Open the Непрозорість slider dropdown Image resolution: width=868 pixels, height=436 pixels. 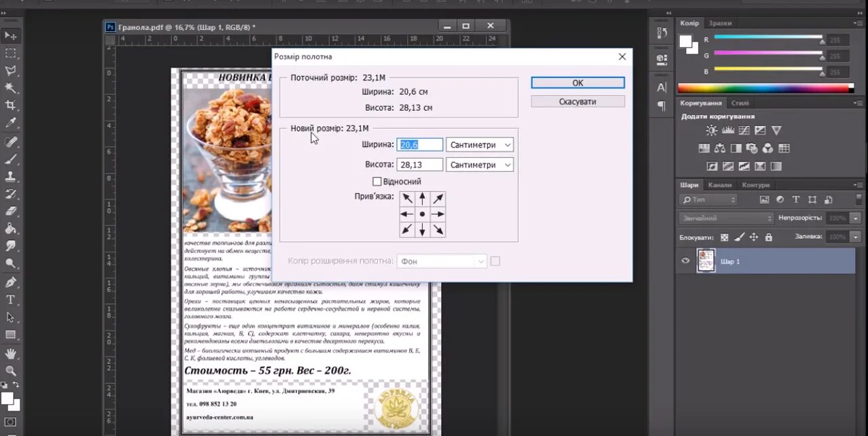tap(856, 218)
